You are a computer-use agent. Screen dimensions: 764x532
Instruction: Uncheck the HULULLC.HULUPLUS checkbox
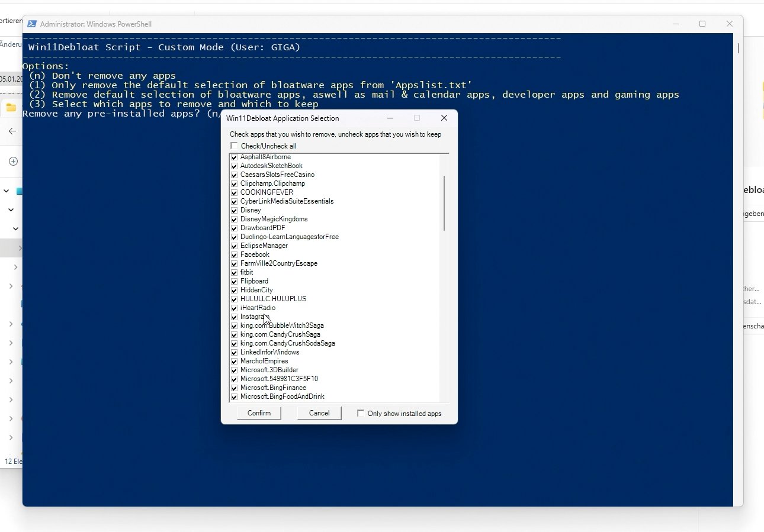coord(235,299)
